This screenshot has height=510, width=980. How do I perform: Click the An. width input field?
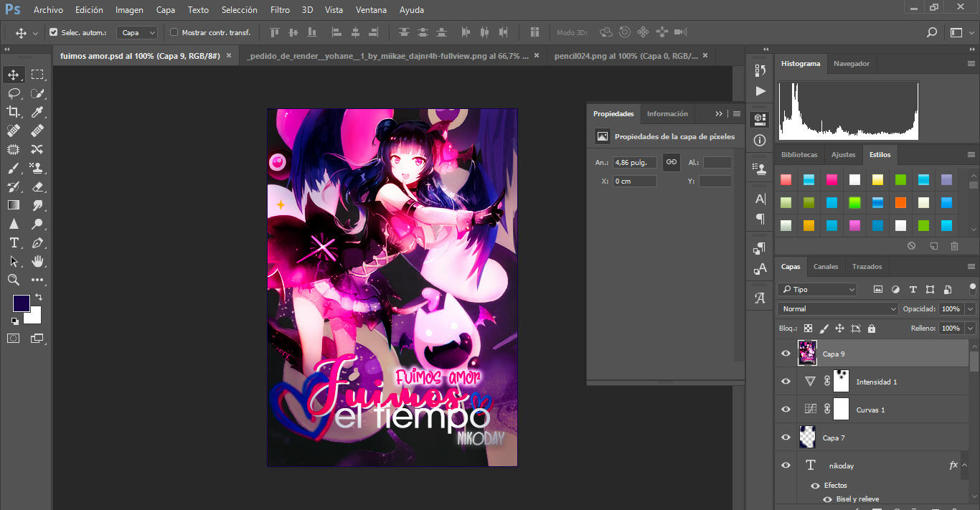tap(635, 162)
